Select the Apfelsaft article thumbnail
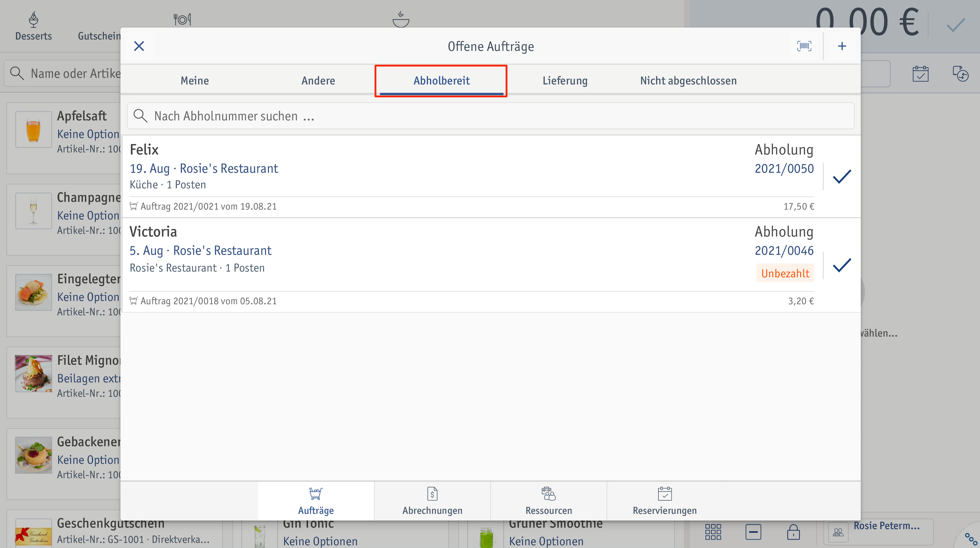The height and width of the screenshot is (548, 980). pyautogui.click(x=34, y=129)
